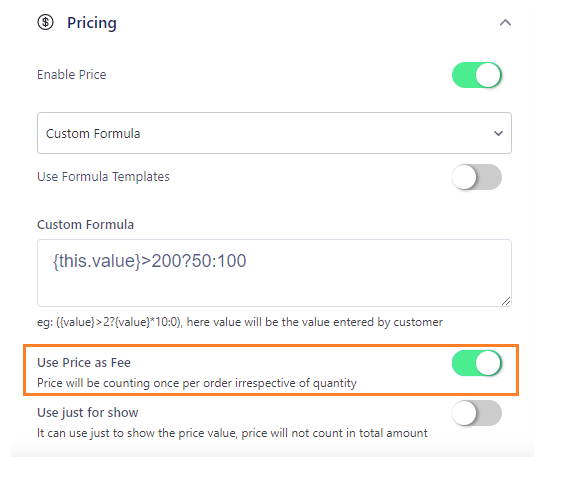Click the Enable Price label
This screenshot has height=485, width=585.
(x=72, y=75)
